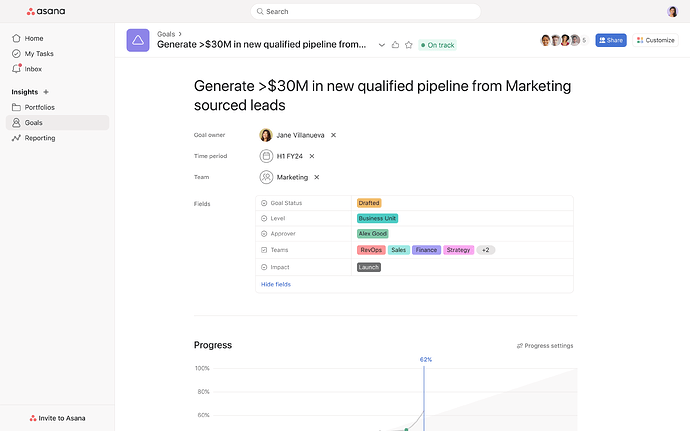
Task: Open the On track status dropdown
Action: [437, 45]
